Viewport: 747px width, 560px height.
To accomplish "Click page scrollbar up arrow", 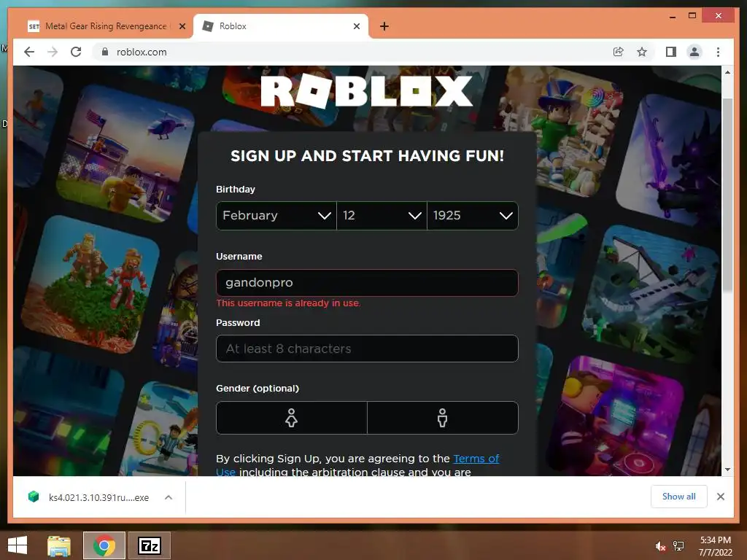I will tap(727, 72).
